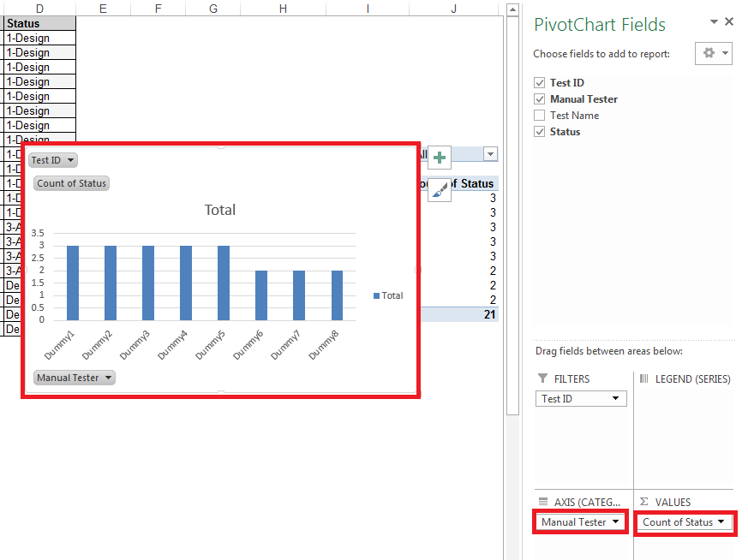The width and height of the screenshot is (748, 560).
Task: Click the FILTERS area label
Action: click(x=571, y=378)
